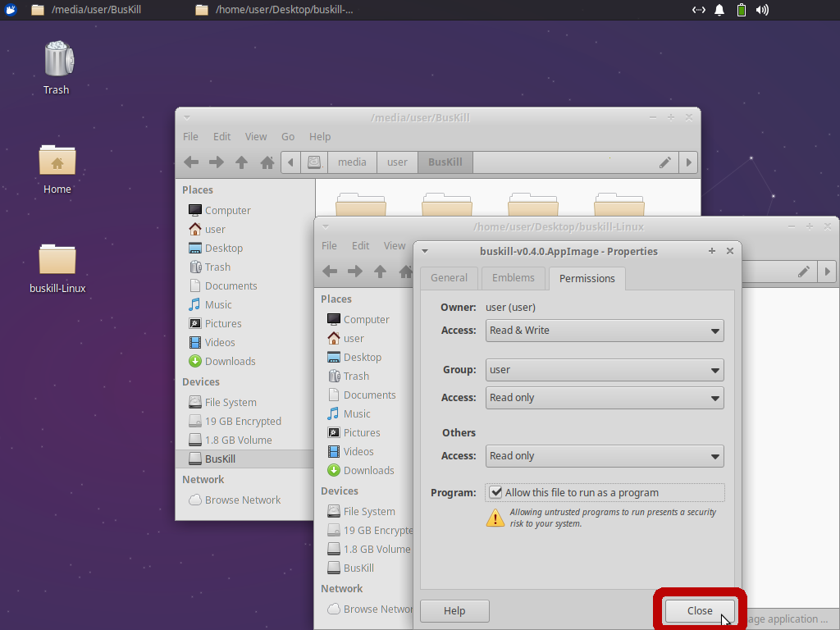The image size is (840, 630).
Task: Go forward in the BusKill file manager window
Action: click(x=217, y=162)
